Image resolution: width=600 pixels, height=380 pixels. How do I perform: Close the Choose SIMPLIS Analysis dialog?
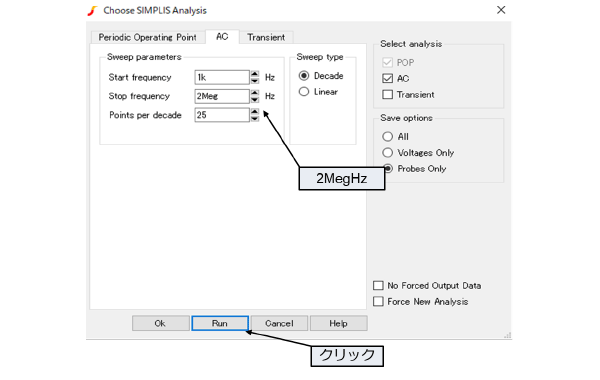tap(501, 10)
